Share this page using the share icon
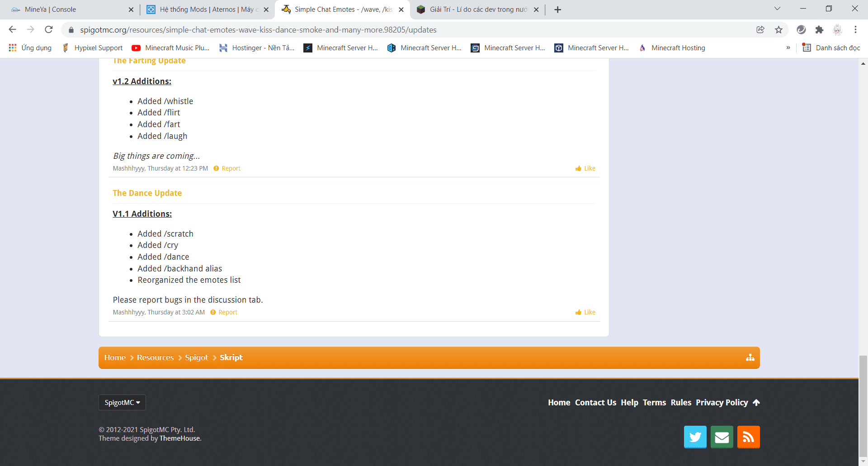This screenshot has height=466, width=868. pyautogui.click(x=760, y=29)
